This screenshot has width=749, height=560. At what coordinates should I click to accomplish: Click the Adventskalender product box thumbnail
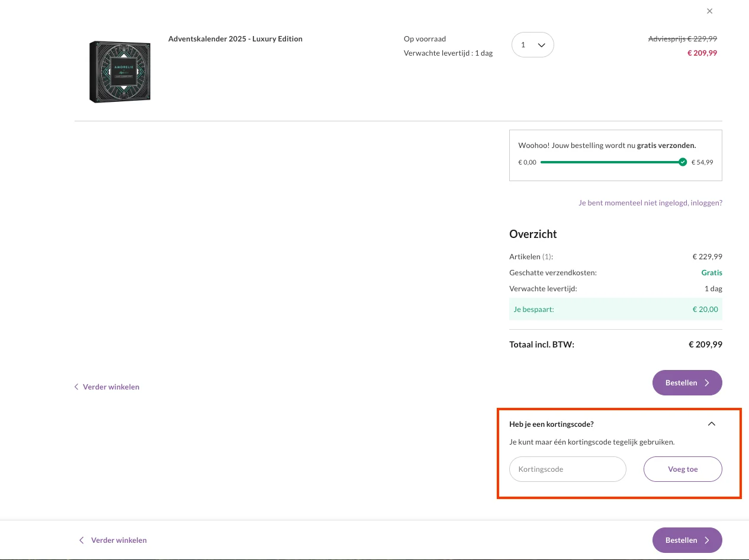(x=120, y=72)
